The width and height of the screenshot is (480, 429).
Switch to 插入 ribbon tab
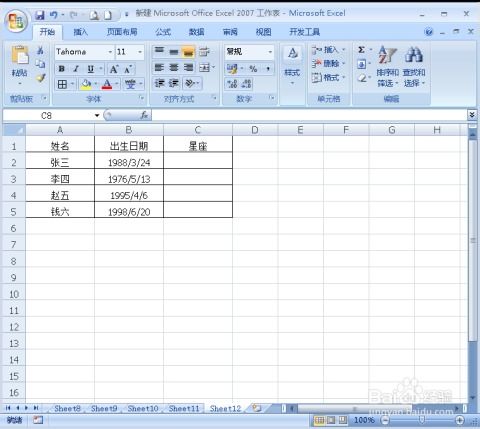[80, 32]
